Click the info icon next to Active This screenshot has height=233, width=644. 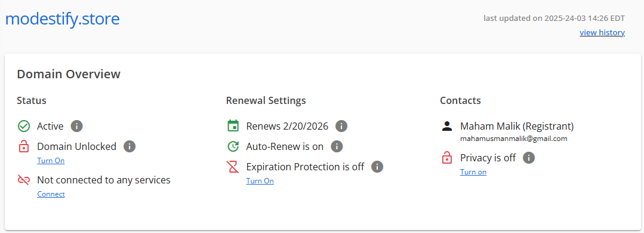[x=77, y=126]
